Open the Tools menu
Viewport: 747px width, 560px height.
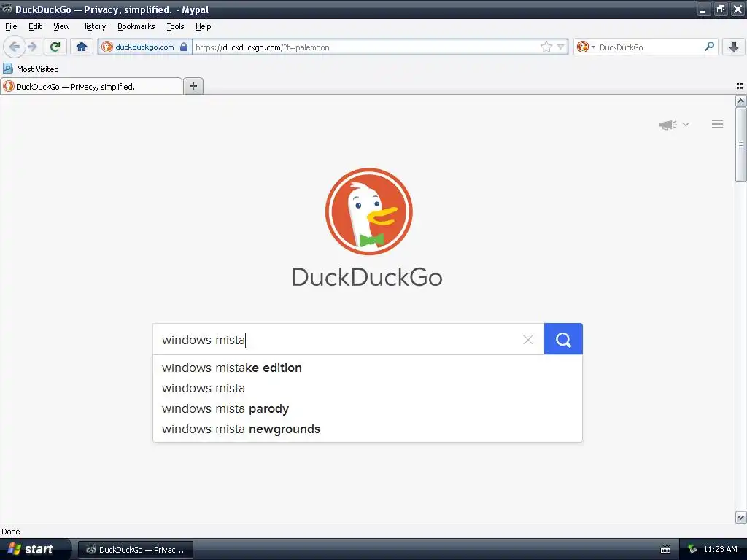pos(175,26)
